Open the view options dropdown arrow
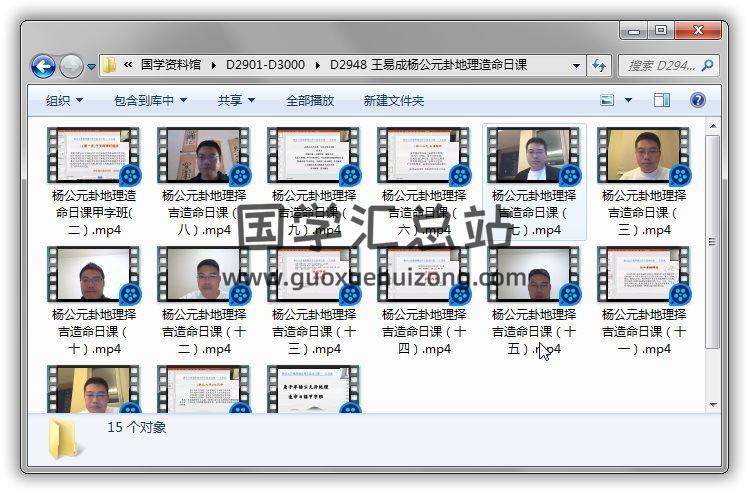 (628, 100)
